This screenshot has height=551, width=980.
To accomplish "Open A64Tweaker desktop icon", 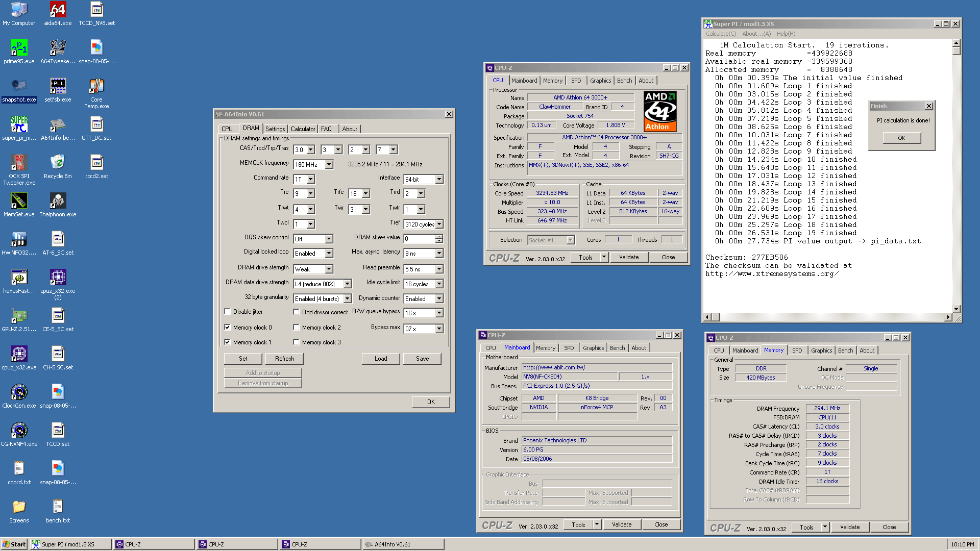I will point(58,52).
